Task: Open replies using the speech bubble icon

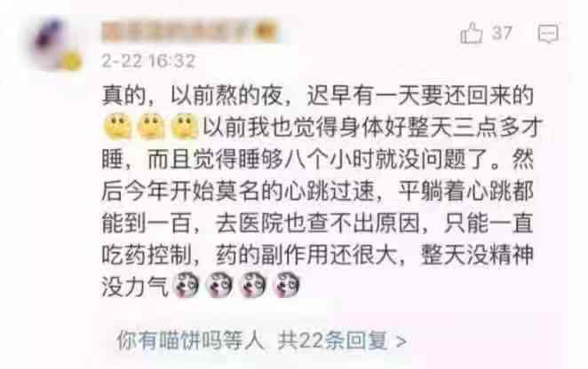Action: [x=548, y=34]
